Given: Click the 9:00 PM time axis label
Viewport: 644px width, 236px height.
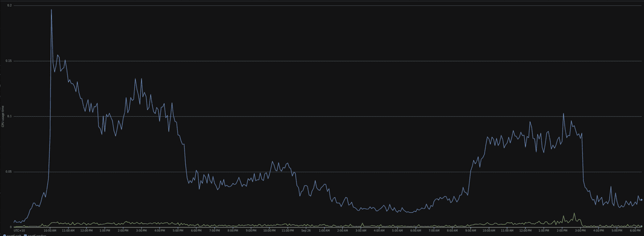Looking at the screenshot, I should pyautogui.click(x=251, y=230).
